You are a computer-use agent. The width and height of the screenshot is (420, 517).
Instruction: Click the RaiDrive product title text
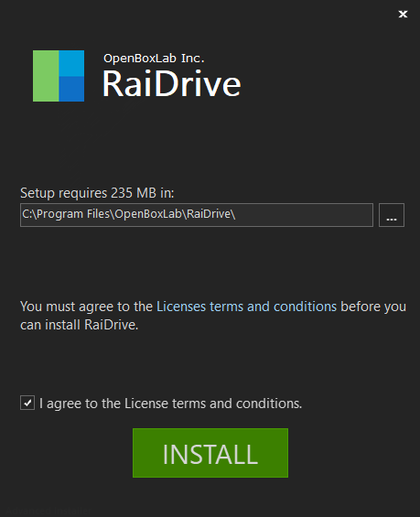(x=172, y=84)
